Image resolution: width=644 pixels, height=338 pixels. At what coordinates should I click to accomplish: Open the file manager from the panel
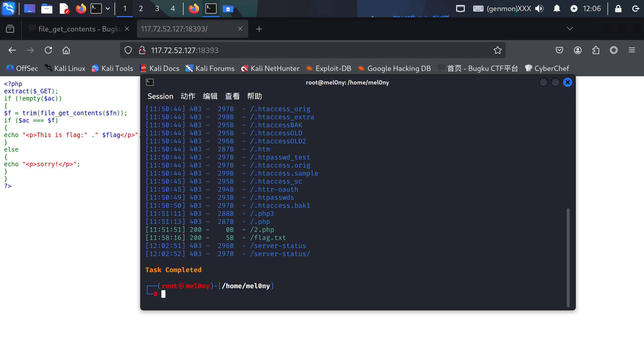point(47,8)
